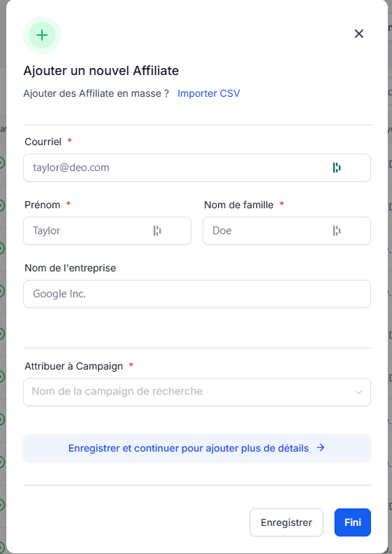The width and height of the screenshot is (392, 554).
Task: Click the autofill icon inside Prénom field
Action: coord(157,231)
